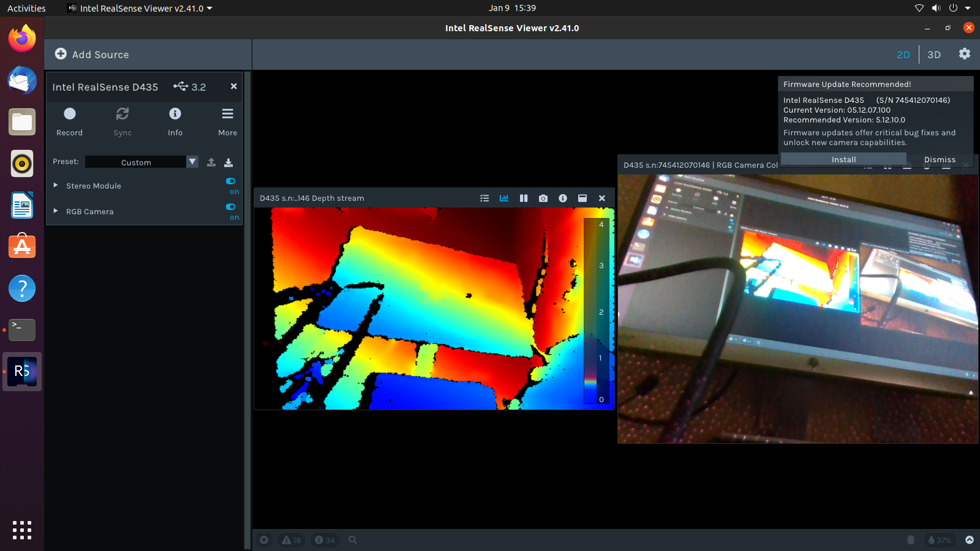The image size is (980, 551).
Task: Click Current Version 05.12.07.100 text
Action: point(837,110)
